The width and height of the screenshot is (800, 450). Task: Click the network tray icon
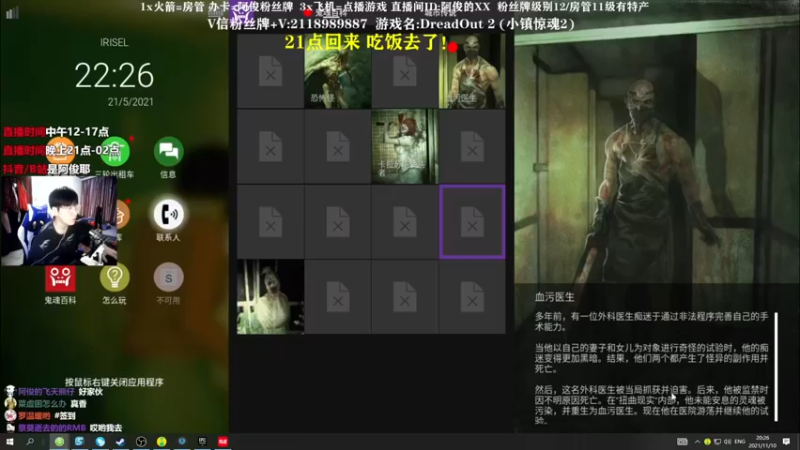click(717, 441)
